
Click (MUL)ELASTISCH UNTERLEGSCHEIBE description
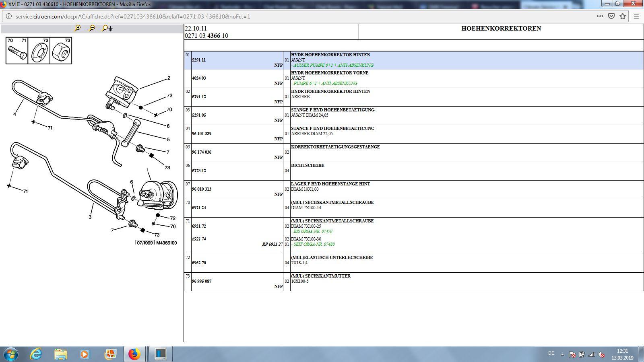[x=332, y=257]
